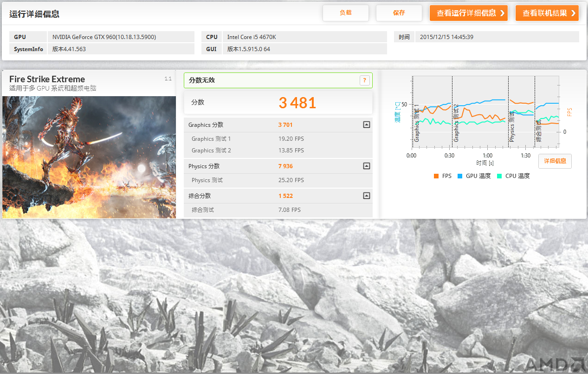Click the Physics score value 7 936

[285, 166]
